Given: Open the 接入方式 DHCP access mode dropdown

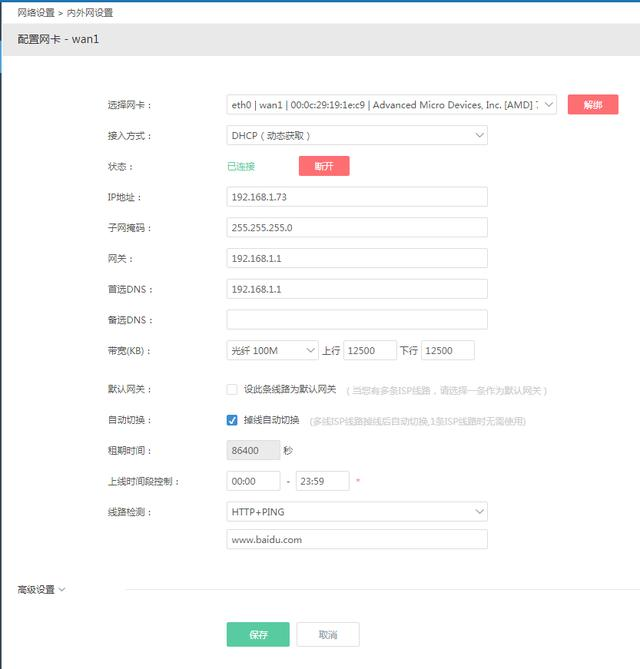Looking at the screenshot, I should 357,135.
